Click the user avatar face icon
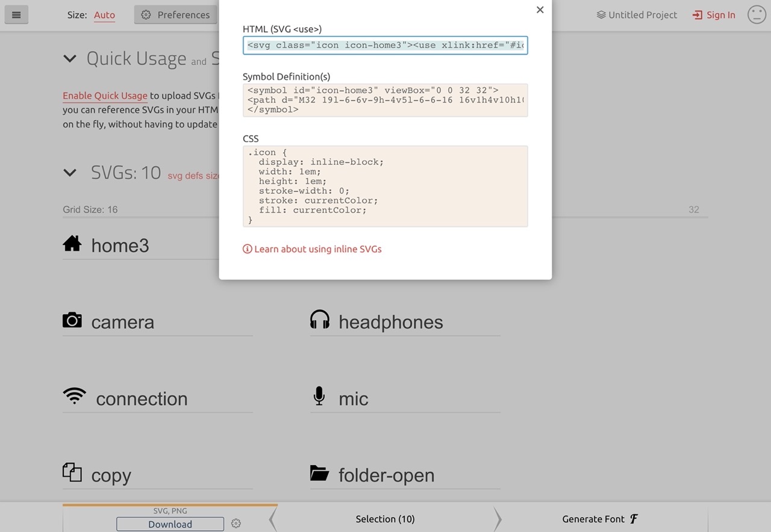Screen dimensions: 771x532 coord(757,14)
